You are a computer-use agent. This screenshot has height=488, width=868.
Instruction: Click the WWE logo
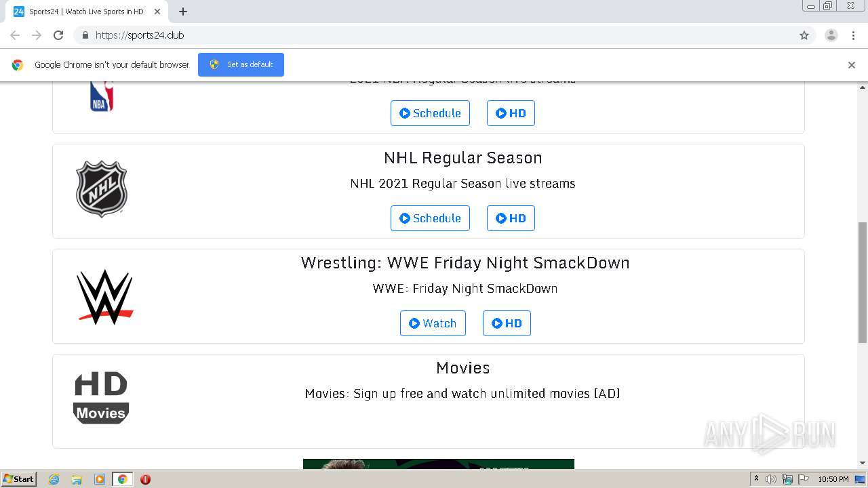click(104, 297)
